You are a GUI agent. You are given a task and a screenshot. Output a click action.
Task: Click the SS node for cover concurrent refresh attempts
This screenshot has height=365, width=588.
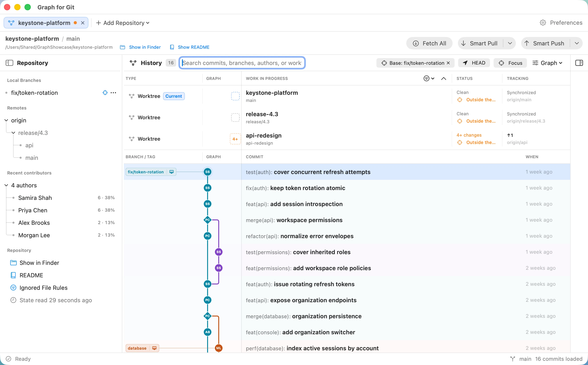208,172
